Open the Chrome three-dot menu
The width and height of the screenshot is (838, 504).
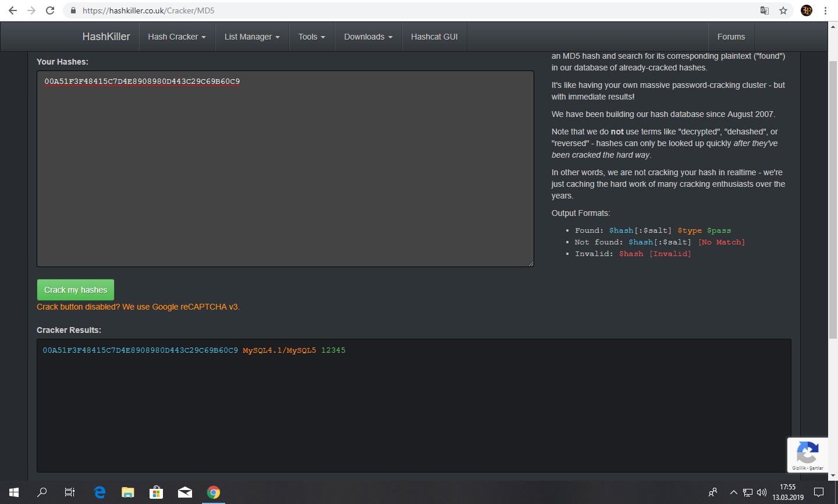pos(825,10)
